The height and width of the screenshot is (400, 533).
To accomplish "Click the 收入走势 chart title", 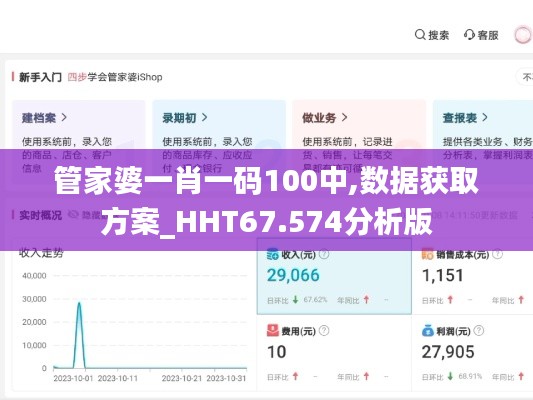I will click(x=41, y=253).
